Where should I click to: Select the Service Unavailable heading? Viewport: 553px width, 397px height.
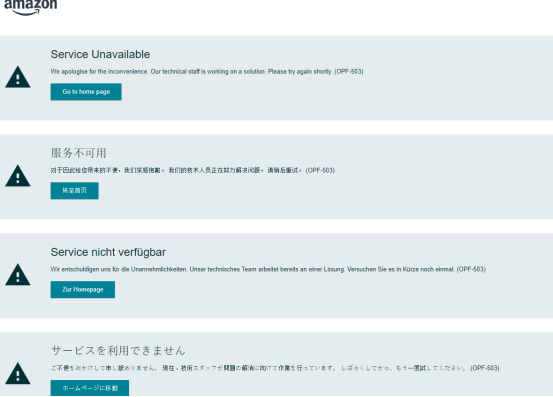pyautogui.click(x=100, y=54)
